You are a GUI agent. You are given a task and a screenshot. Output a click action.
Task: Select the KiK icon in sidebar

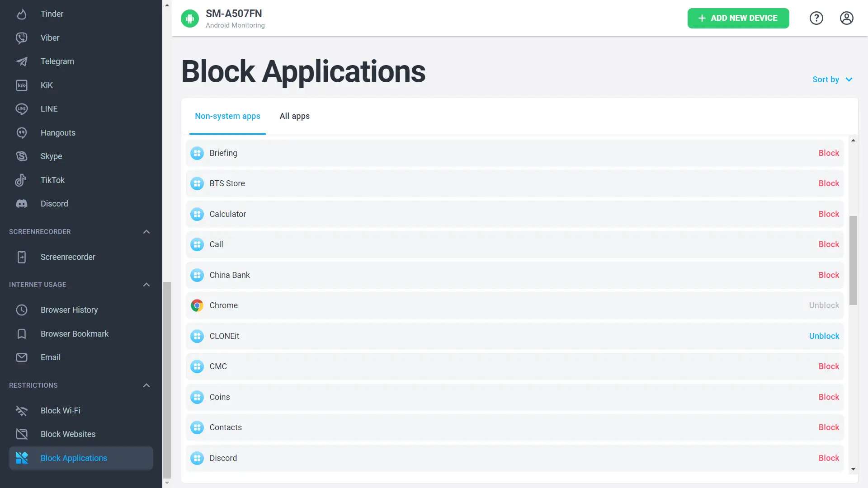pyautogui.click(x=22, y=85)
